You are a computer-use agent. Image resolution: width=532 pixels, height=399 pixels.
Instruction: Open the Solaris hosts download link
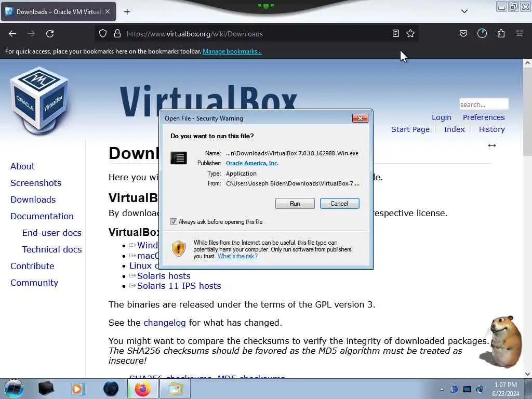tap(164, 276)
